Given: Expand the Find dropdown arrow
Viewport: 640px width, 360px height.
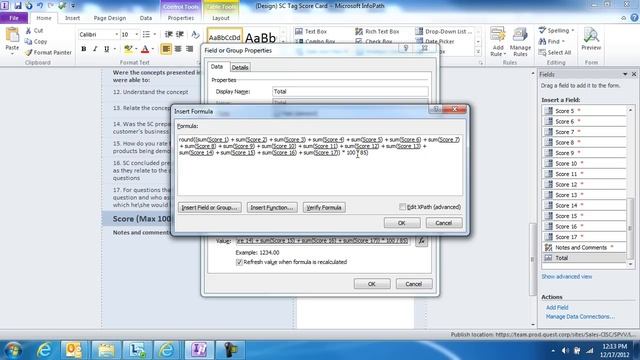Looking at the screenshot, I should pos(563,41).
